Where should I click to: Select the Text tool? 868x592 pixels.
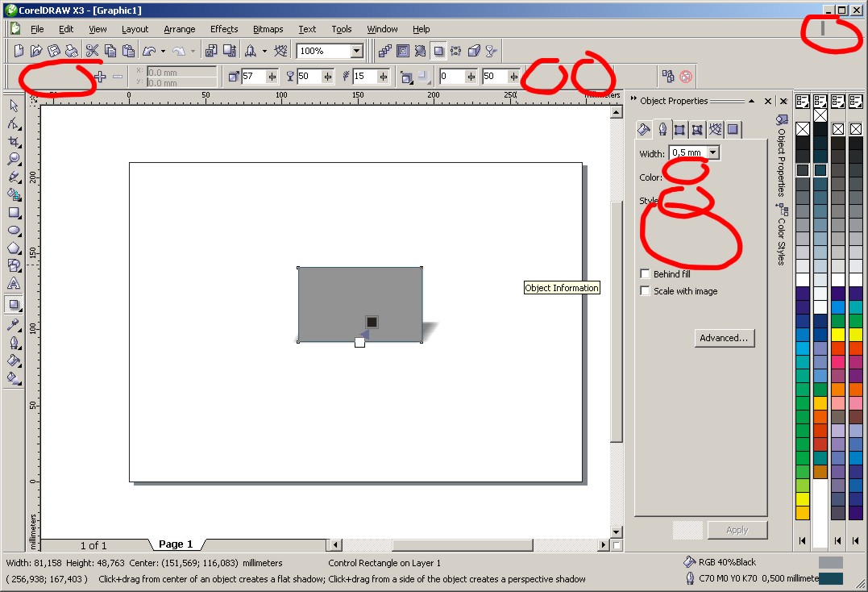coord(14,284)
